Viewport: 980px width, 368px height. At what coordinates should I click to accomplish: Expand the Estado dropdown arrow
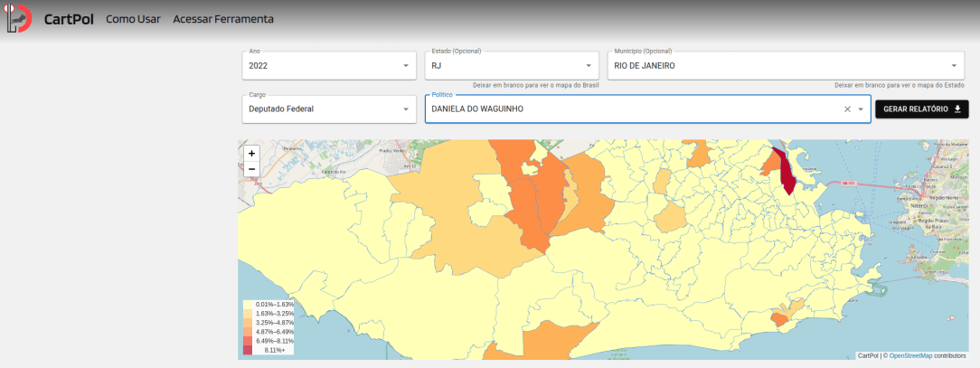(589, 66)
